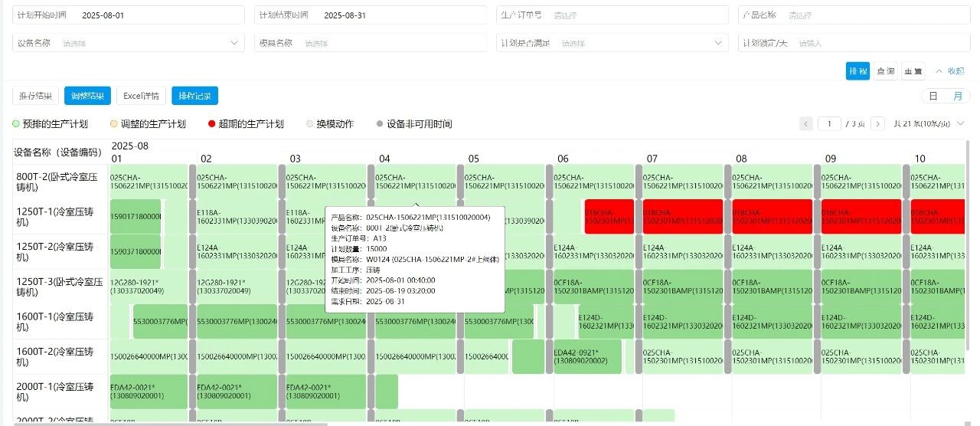Click the blue 排程 button
The width and height of the screenshot is (980, 426).
tap(857, 70)
